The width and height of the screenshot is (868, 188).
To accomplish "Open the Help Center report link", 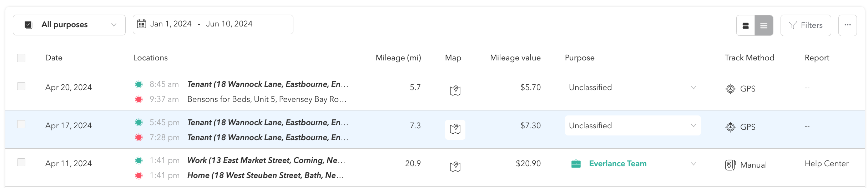I will point(826,164).
